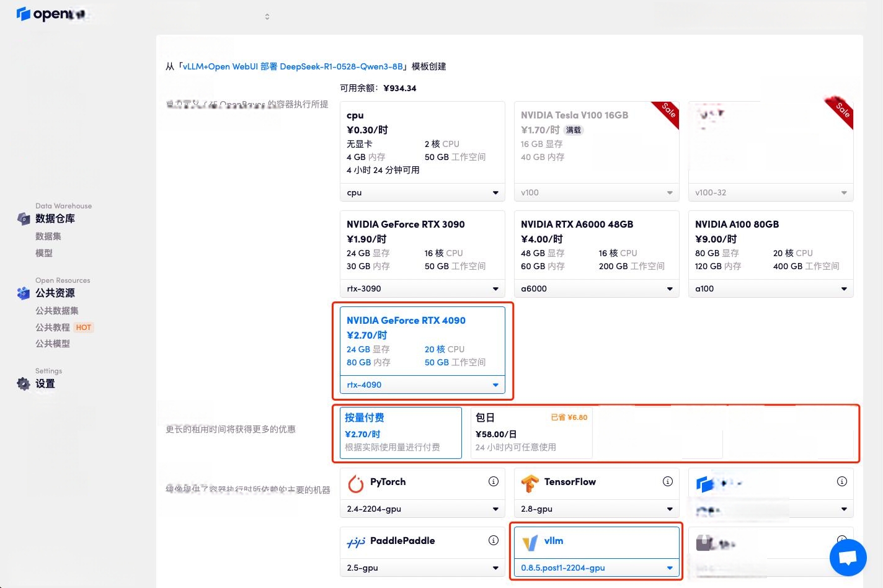This screenshot has height=588, width=883.
Task: Go to 公共数据集 in the sidebar
Action: coord(57,311)
